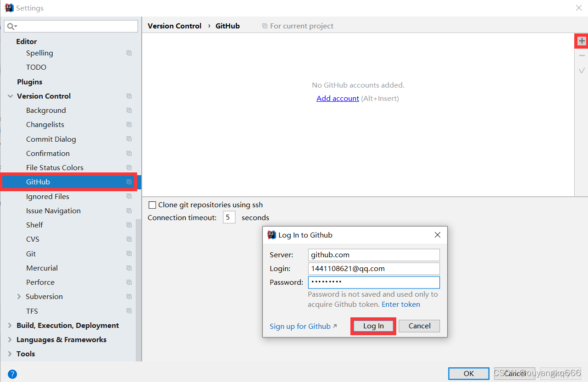
Task: Click project-level icon beside GitHub
Action: tap(129, 182)
